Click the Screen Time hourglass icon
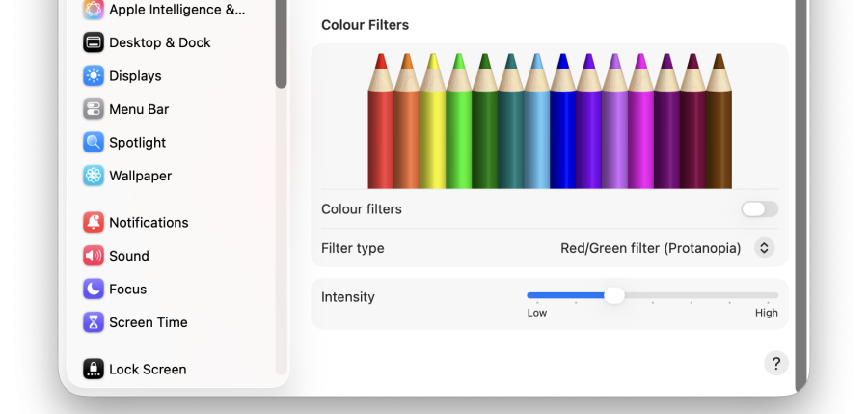 tap(93, 322)
